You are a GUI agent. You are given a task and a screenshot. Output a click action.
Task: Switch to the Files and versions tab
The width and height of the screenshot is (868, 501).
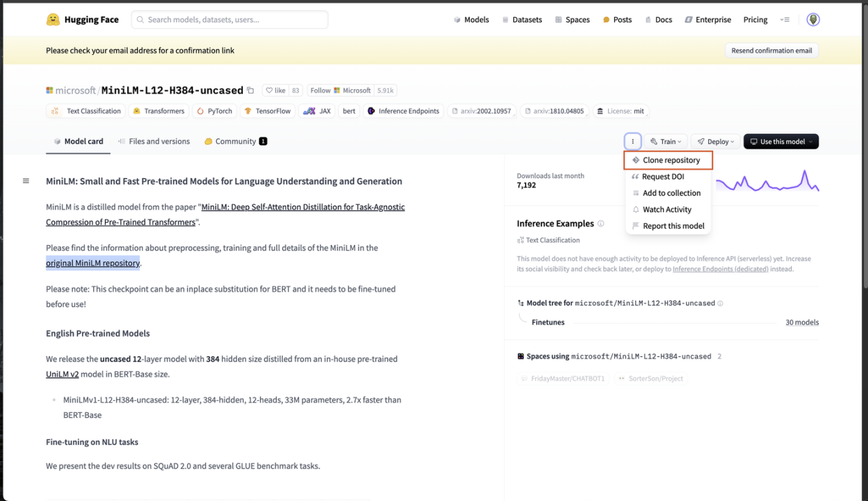pos(154,141)
